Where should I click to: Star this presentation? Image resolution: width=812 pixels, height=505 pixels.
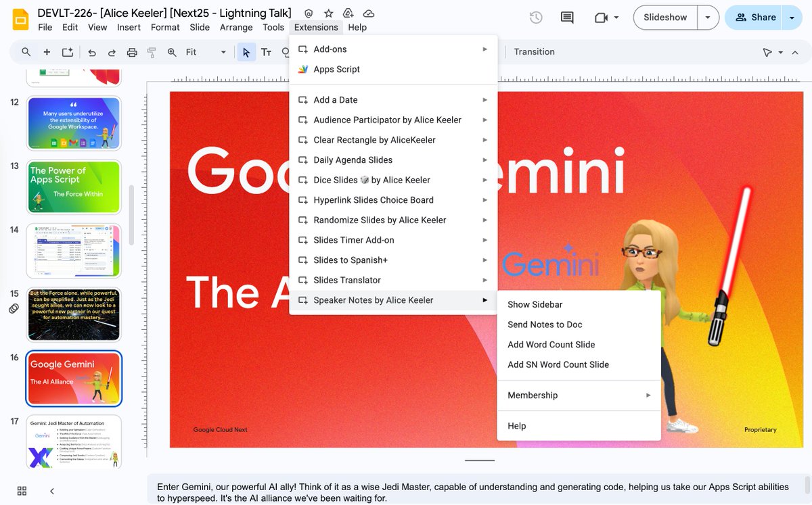tap(329, 14)
